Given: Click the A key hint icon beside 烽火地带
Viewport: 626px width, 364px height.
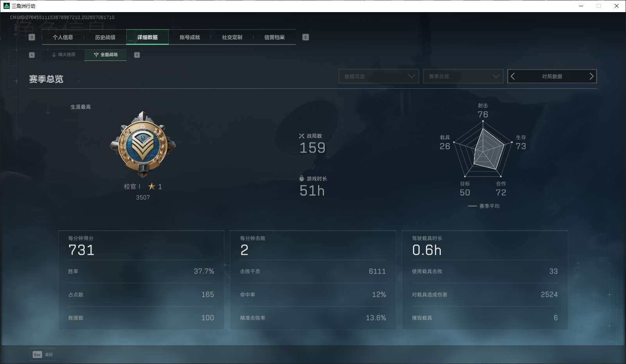Looking at the screenshot, I should pos(32,55).
